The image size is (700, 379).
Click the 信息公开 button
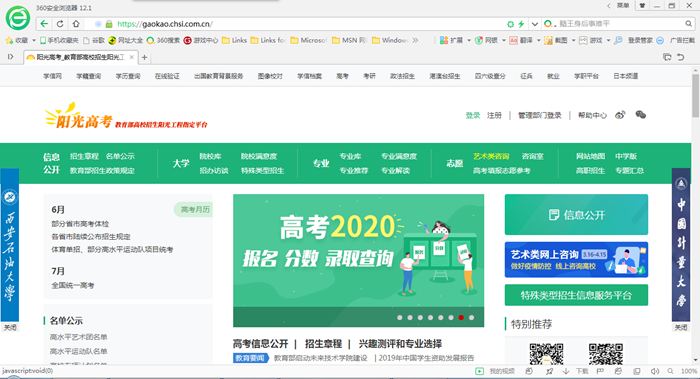576,215
